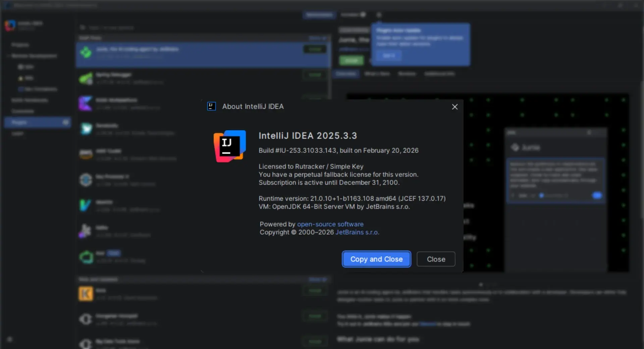Click the purple Kotlin Multiplatform plugin icon

pyautogui.click(x=86, y=103)
